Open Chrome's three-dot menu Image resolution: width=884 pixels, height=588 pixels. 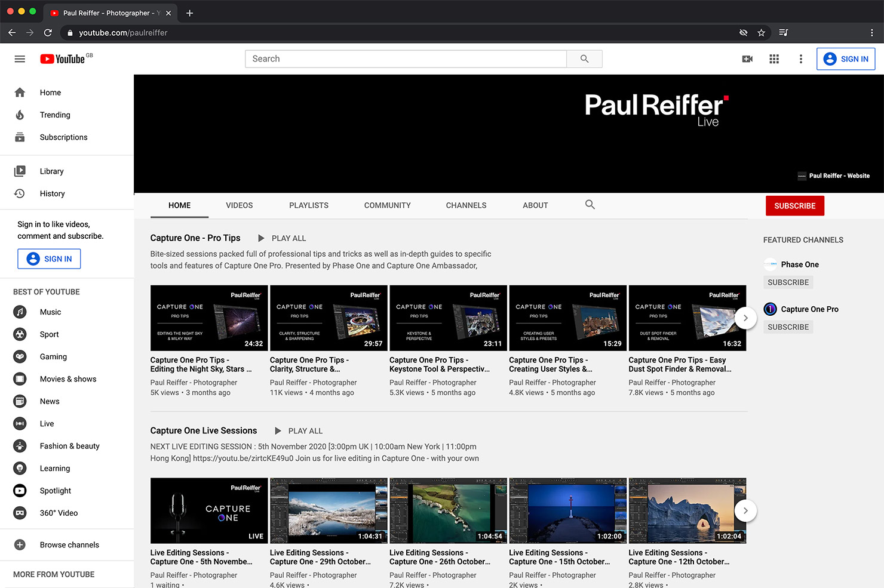pos(871,33)
